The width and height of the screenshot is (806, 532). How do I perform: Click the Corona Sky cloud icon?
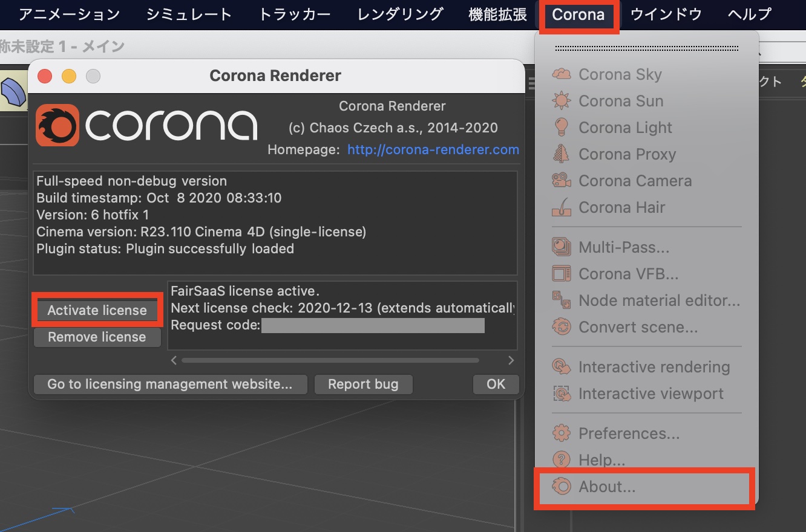[562, 74]
